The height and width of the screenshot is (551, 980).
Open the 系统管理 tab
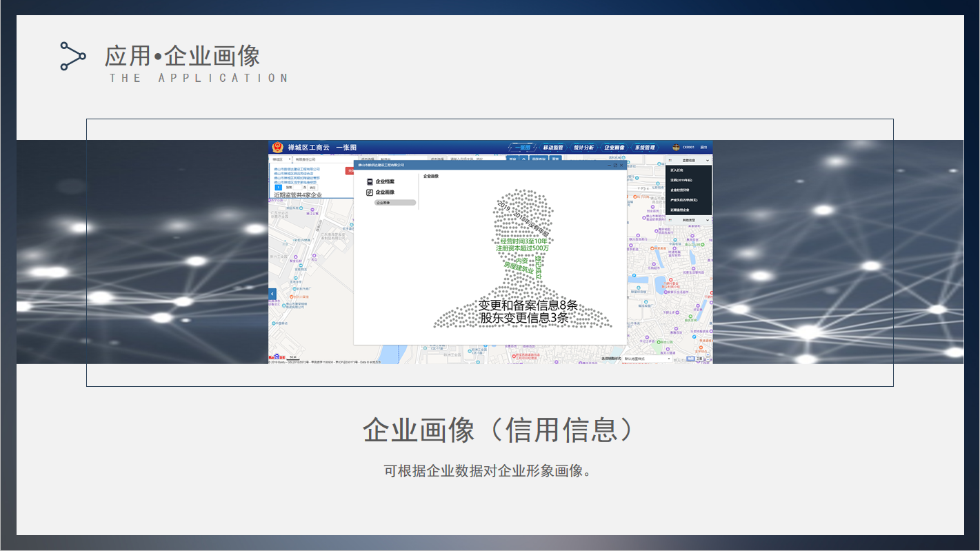(x=645, y=148)
